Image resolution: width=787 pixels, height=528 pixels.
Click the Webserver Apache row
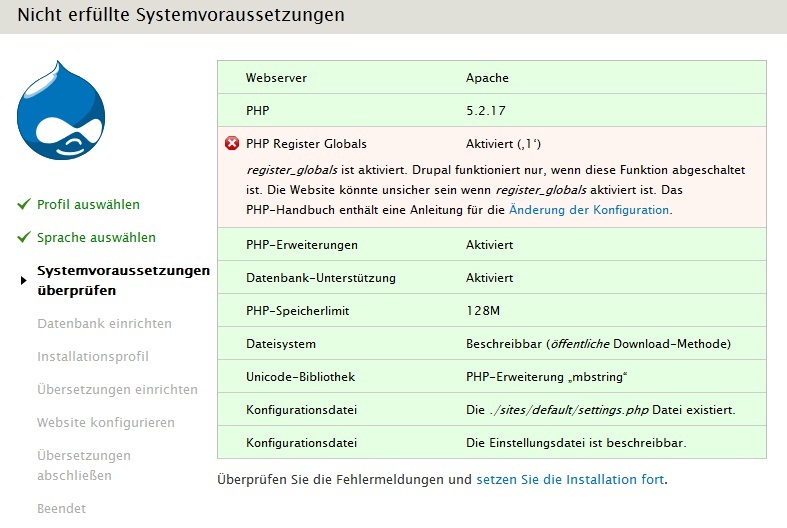tap(491, 77)
